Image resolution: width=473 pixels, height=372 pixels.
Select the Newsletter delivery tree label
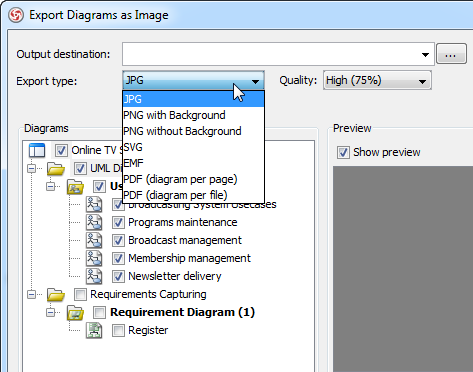(x=175, y=276)
